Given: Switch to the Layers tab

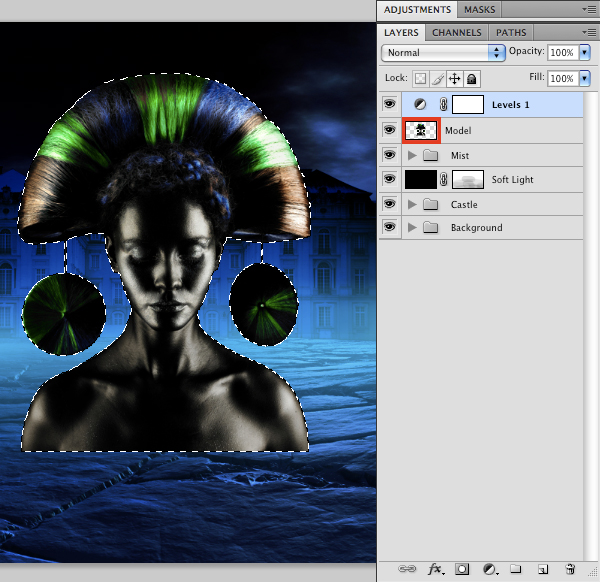Looking at the screenshot, I should (401, 33).
